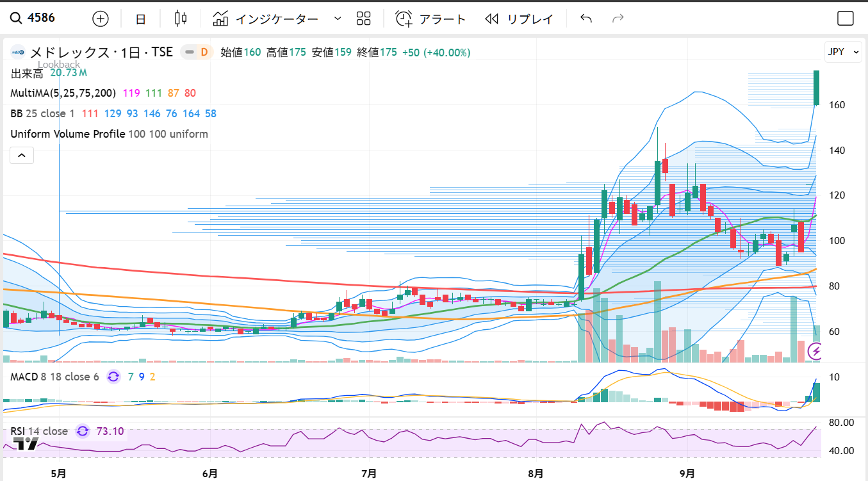The width and height of the screenshot is (868, 481).
Task: Click the lightning bolt icon on chart
Action: tap(815, 351)
